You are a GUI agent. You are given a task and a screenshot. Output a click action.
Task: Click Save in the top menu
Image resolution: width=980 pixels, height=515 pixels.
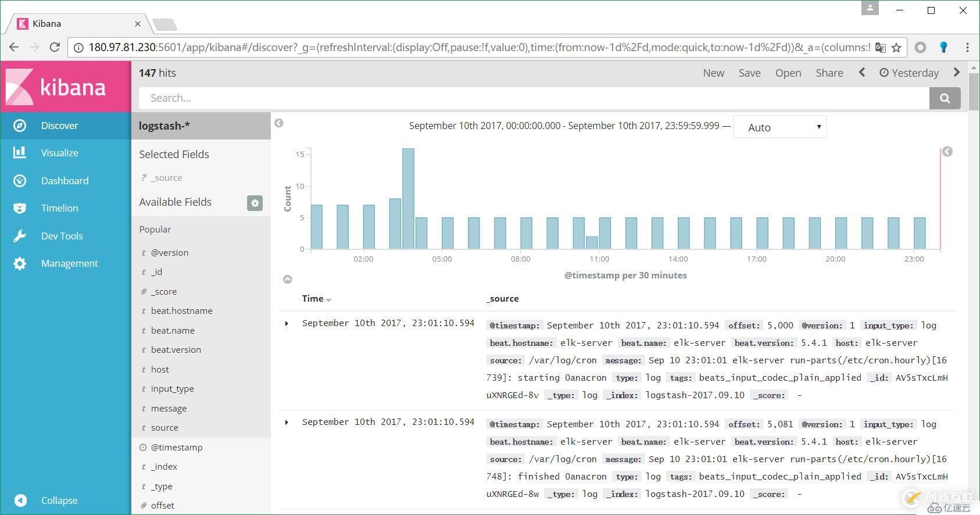click(750, 73)
